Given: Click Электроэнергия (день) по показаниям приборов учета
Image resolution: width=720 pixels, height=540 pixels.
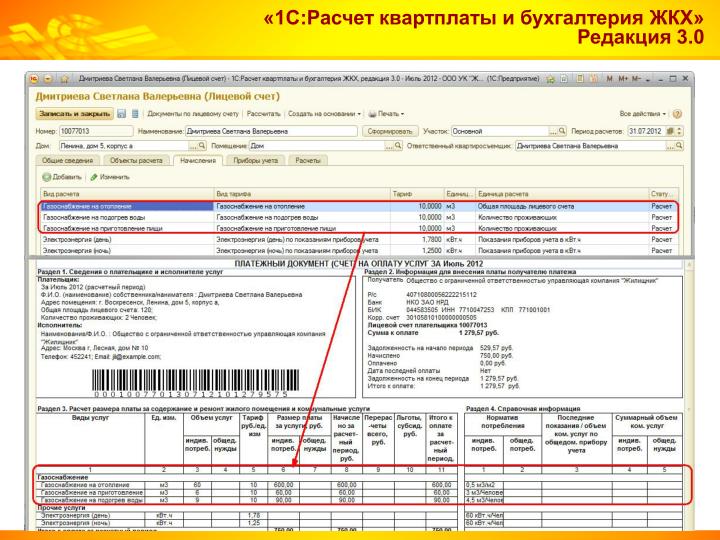Looking at the screenshot, I should click(x=302, y=239).
